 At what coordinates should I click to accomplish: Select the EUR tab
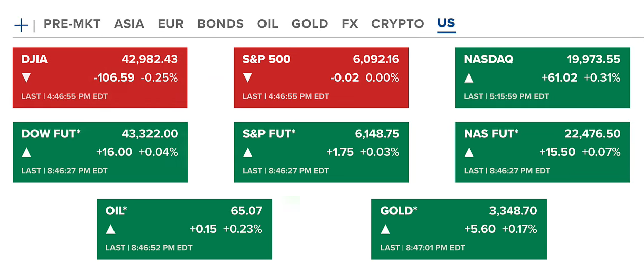(171, 24)
